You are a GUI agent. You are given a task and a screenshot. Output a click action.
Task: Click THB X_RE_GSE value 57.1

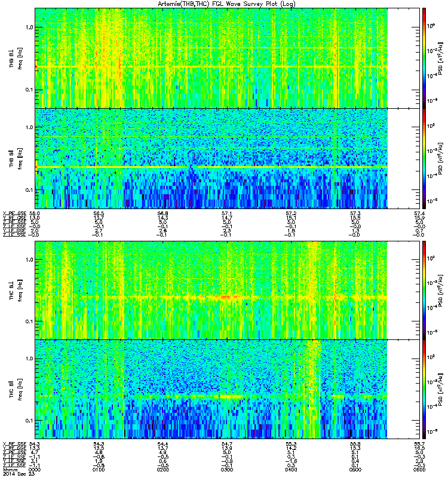[x=227, y=214]
